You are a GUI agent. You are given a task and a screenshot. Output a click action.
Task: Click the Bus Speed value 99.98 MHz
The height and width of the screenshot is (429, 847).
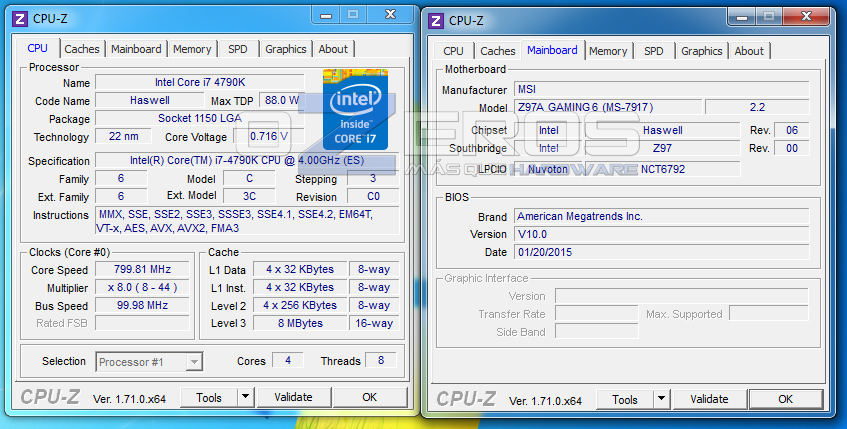click(142, 305)
